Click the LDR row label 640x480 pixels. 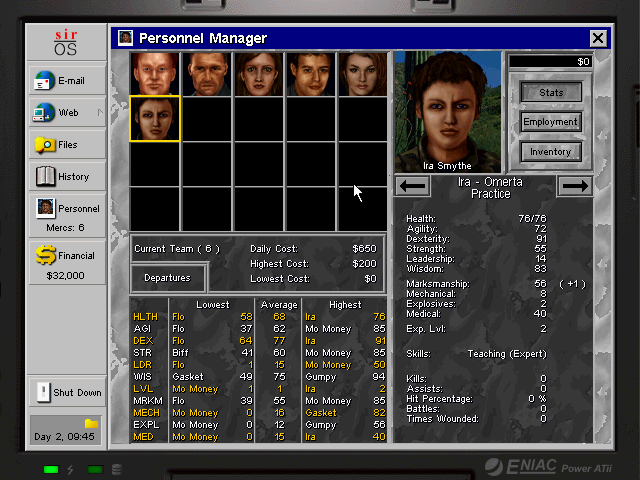click(142, 365)
